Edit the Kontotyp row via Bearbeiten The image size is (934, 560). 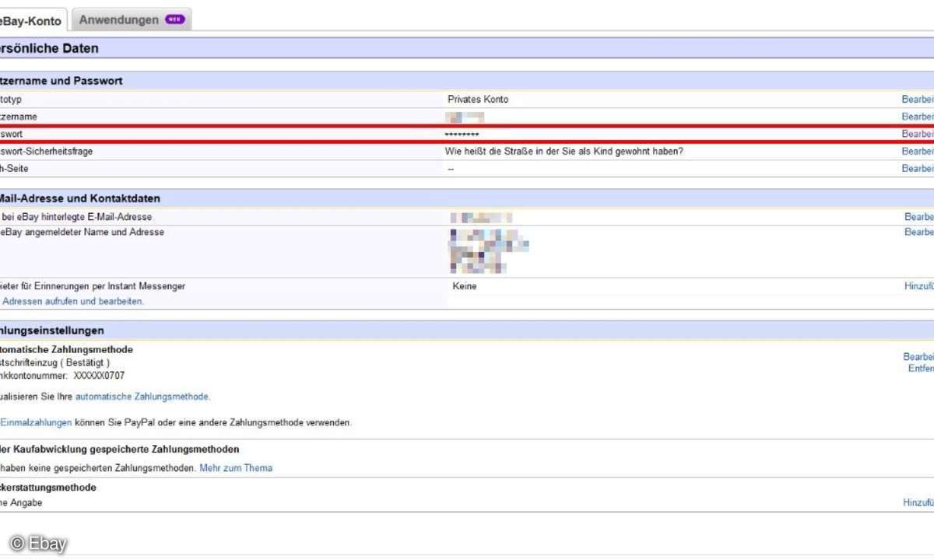click(x=918, y=100)
